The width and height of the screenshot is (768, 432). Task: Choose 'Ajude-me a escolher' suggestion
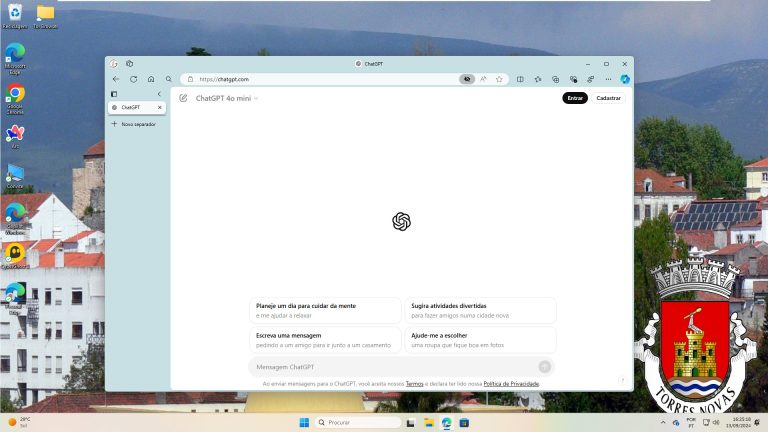(480, 340)
